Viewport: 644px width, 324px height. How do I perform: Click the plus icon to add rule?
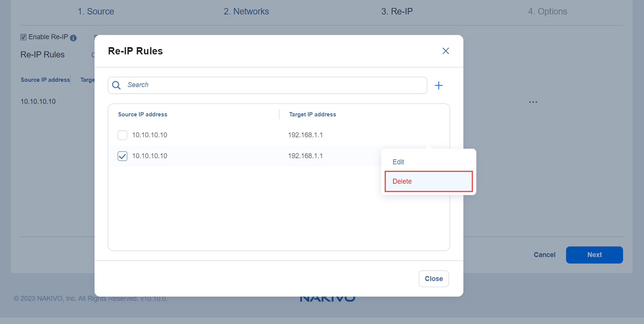(439, 85)
